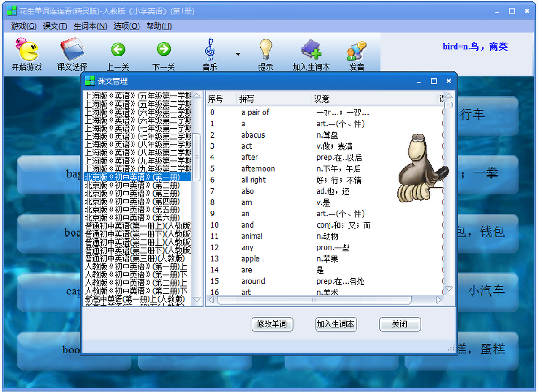Screen dimensions: 538x392
Task: Click the 关闭 button in dialog
Action: 400,324
